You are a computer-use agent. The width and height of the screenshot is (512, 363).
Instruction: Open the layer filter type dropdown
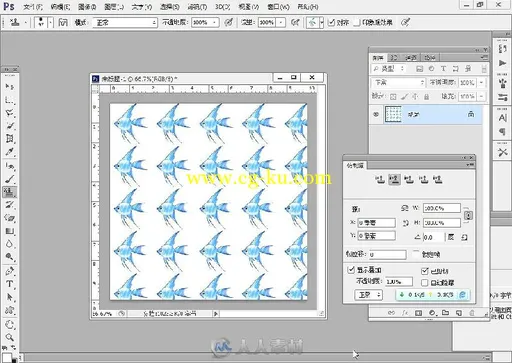[388, 69]
